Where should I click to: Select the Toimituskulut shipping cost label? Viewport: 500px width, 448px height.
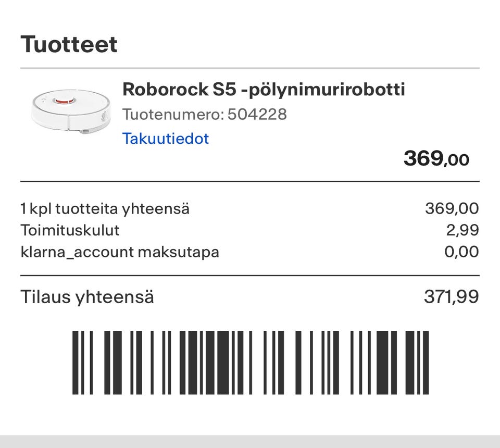[70, 230]
